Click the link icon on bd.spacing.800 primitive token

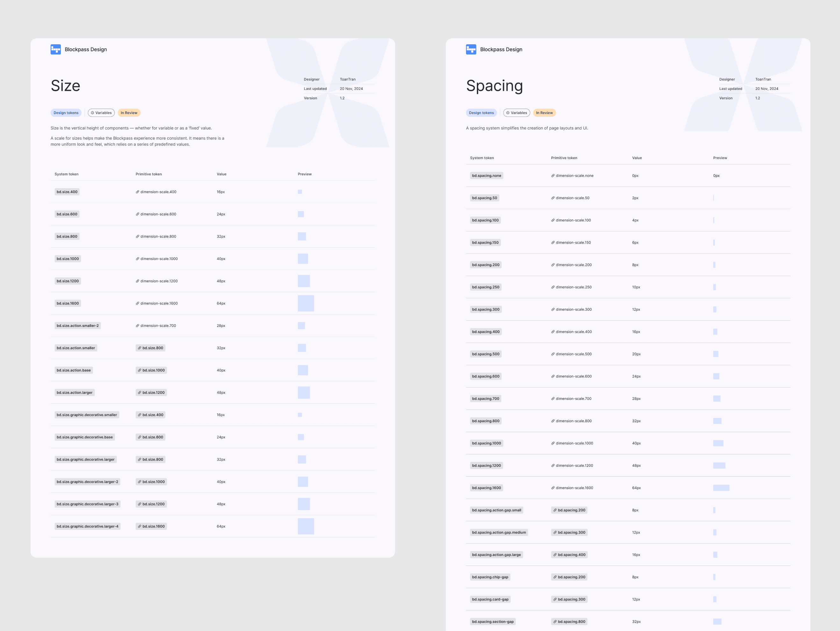pyautogui.click(x=555, y=621)
